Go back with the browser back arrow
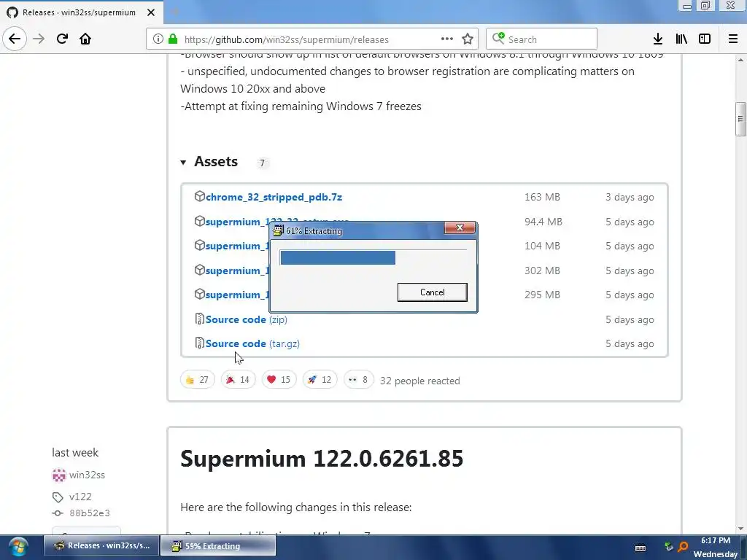747x560 pixels. (x=15, y=39)
